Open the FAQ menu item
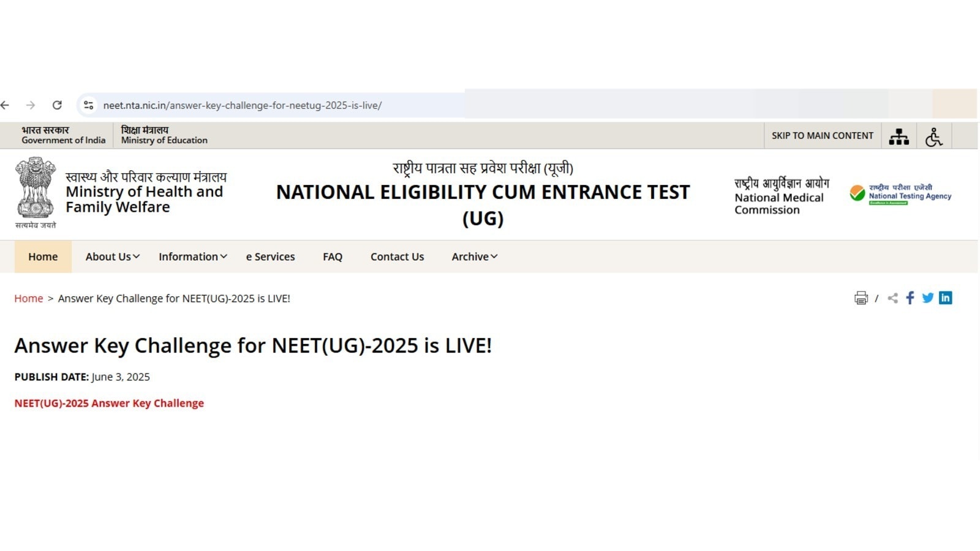Image resolution: width=980 pixels, height=551 pixels. (x=333, y=257)
